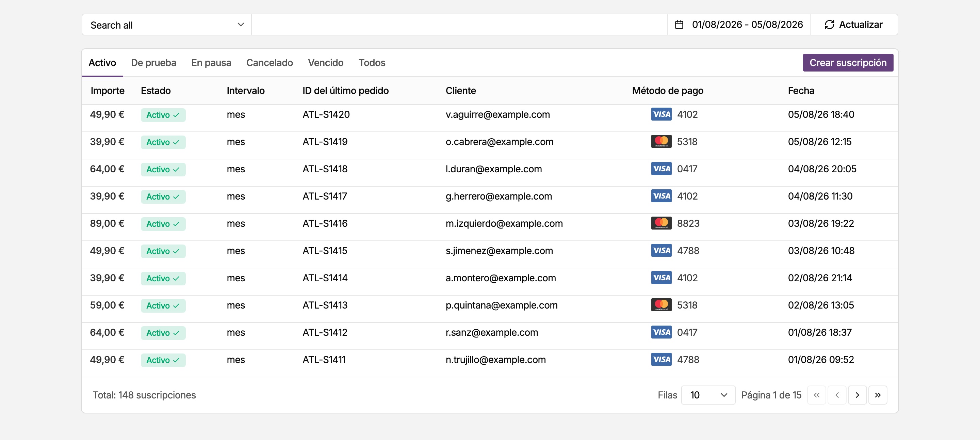Click the date 03/08/26 10:48
Image resolution: width=980 pixels, height=440 pixels.
click(821, 251)
